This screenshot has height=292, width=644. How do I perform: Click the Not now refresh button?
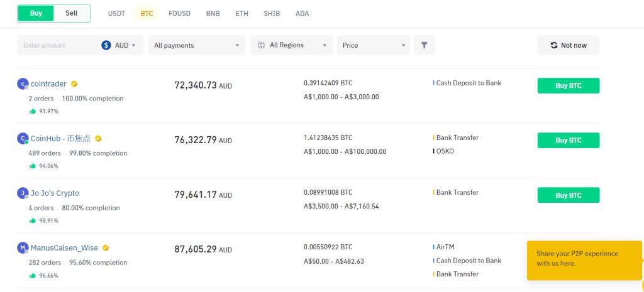coord(568,45)
